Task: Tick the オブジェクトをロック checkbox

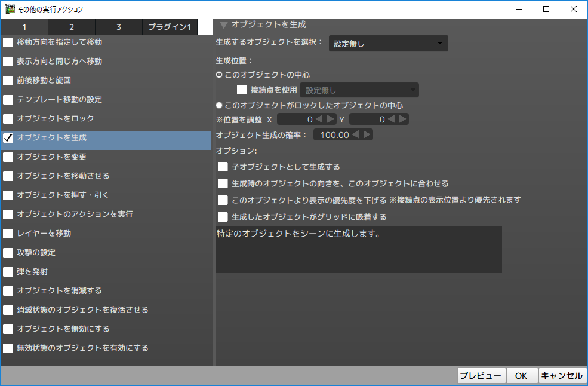Action: 8,119
